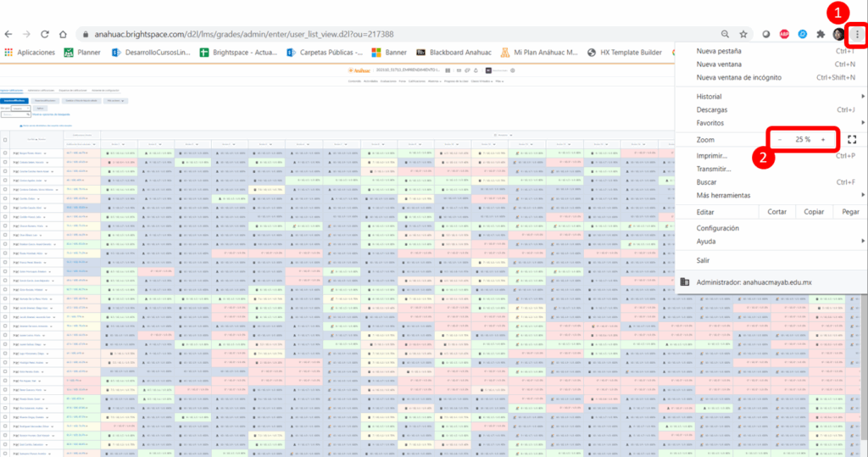Click the home icon in browser toolbar
The image size is (868, 457).
pyautogui.click(x=63, y=34)
